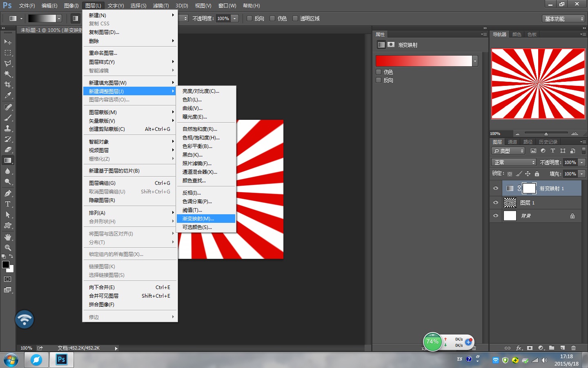Screen dimensions: 588x368
Task: Select the Crop tool
Action: point(8,85)
